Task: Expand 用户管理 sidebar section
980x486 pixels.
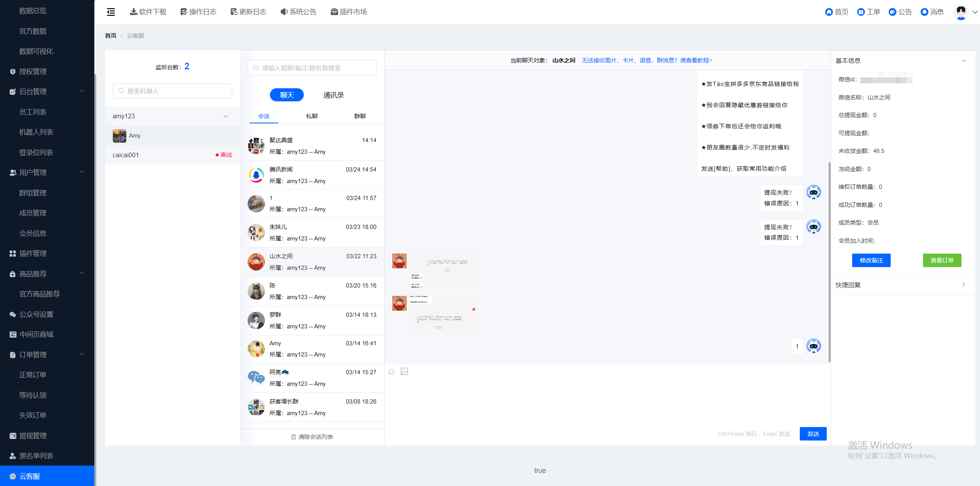Action: pos(47,172)
